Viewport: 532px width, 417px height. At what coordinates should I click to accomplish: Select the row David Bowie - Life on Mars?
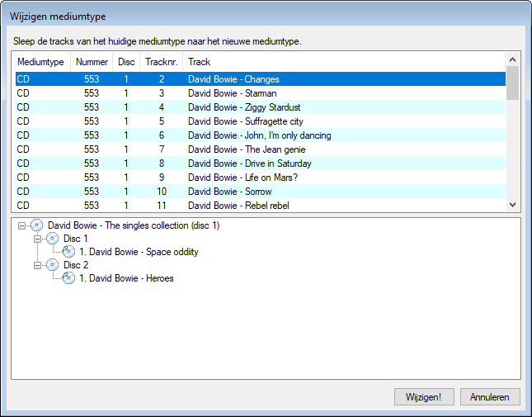coord(261,178)
